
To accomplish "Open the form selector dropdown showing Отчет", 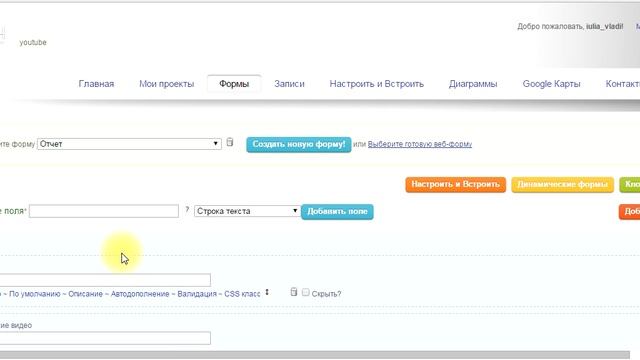I will click(x=129, y=144).
